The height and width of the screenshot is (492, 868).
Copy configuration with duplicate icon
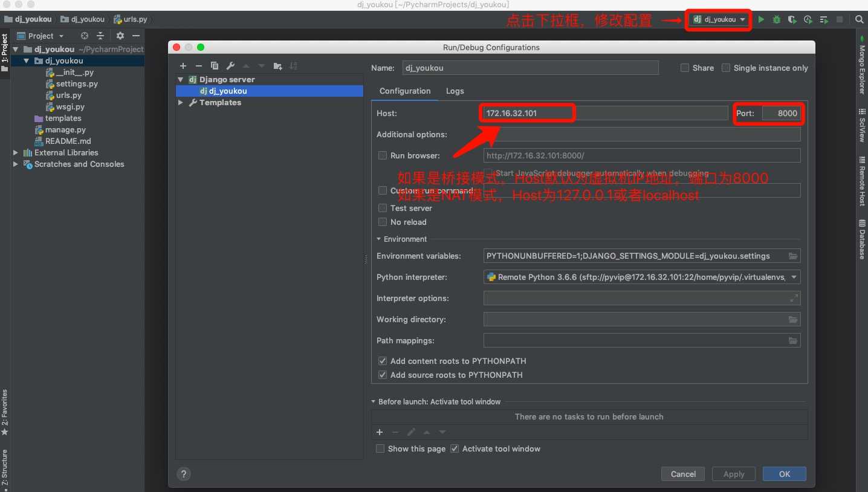pyautogui.click(x=214, y=66)
